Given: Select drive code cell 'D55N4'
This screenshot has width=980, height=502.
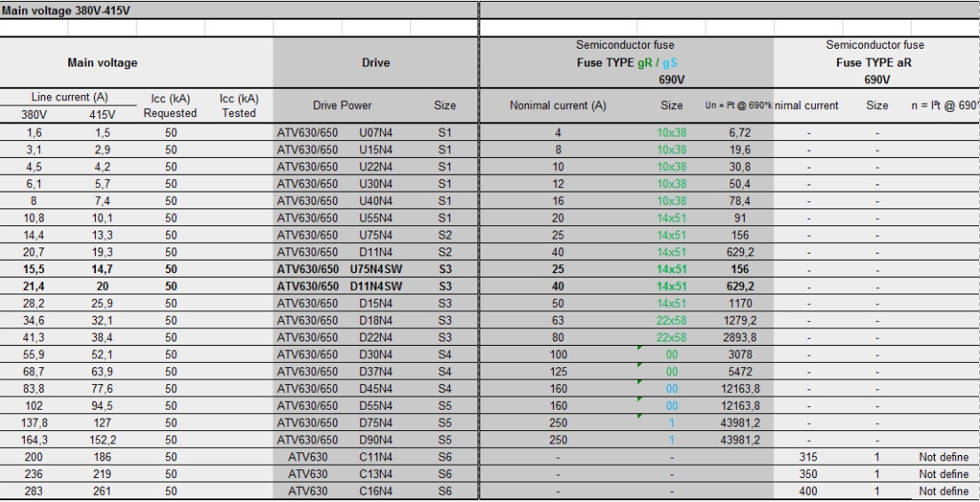Looking at the screenshot, I should pyautogui.click(x=375, y=406).
